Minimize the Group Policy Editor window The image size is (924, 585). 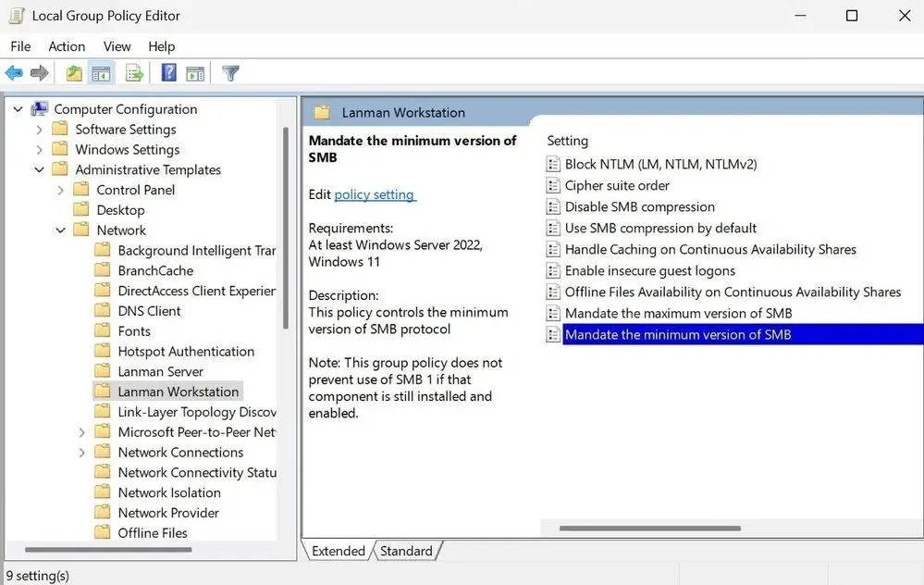point(800,16)
